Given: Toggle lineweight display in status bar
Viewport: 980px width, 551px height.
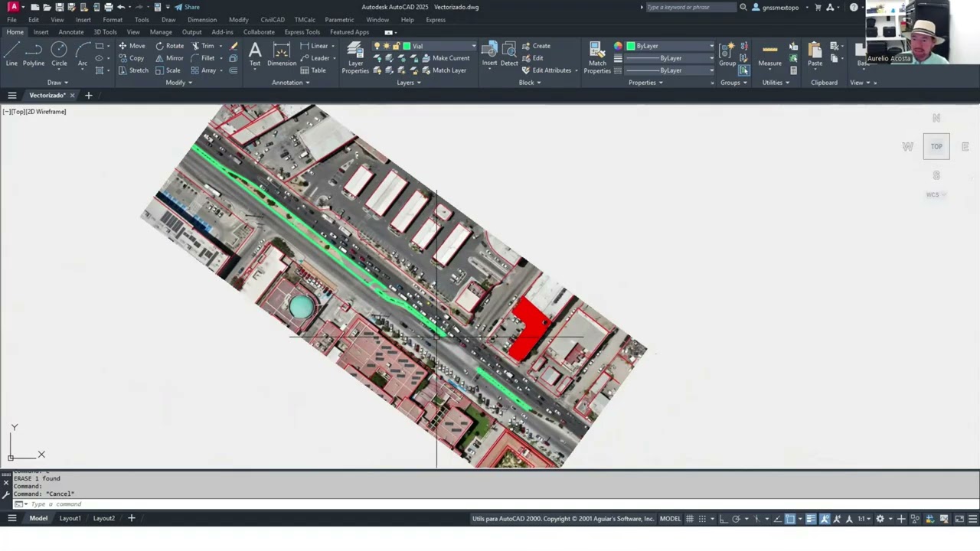Looking at the screenshot, I should (811, 519).
